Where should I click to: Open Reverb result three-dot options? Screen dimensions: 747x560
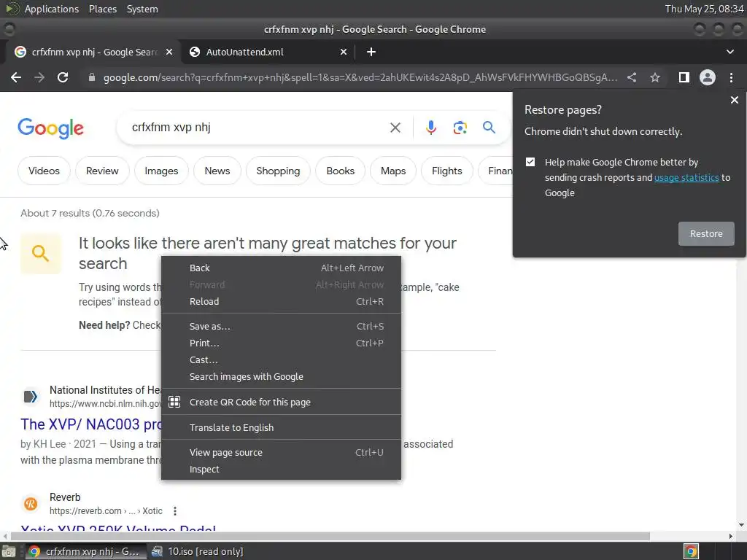[x=175, y=511]
